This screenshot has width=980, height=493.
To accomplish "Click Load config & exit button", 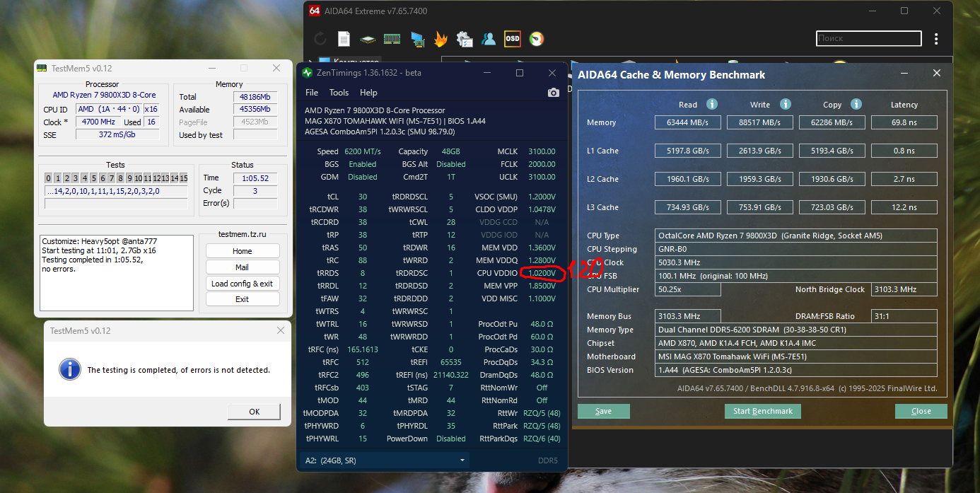I will pos(243,284).
